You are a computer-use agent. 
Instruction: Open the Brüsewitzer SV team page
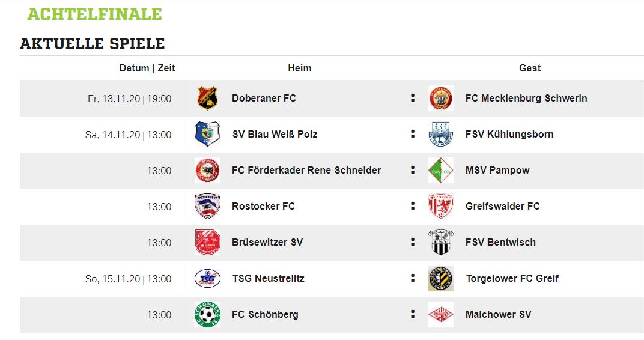tap(267, 242)
